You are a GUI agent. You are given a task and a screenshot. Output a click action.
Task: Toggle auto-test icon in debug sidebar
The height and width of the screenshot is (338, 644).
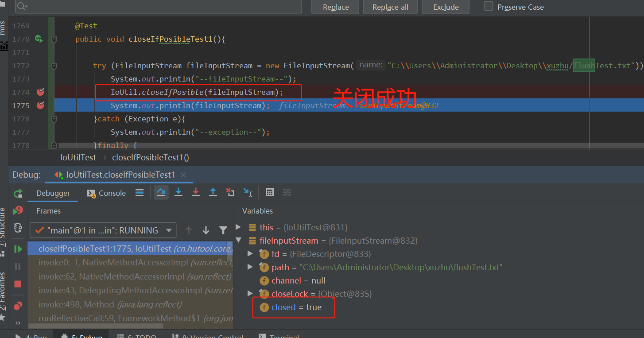tap(18, 228)
